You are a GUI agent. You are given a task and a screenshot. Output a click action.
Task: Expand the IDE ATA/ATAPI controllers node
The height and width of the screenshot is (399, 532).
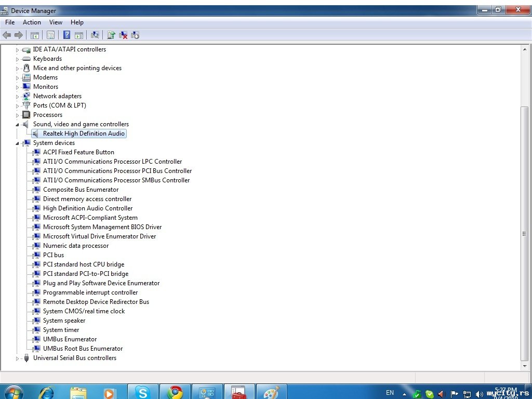17,50
